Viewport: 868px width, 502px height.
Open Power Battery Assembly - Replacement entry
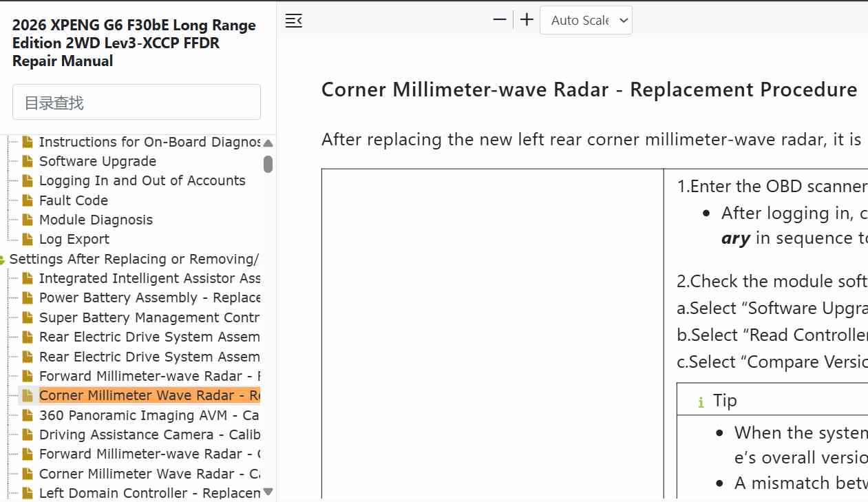tap(149, 297)
